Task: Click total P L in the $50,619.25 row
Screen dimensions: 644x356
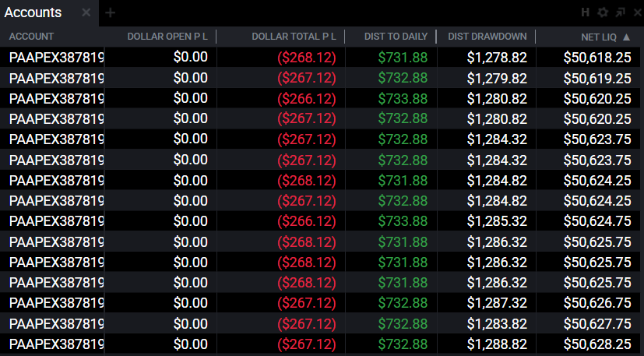Action: (x=307, y=78)
